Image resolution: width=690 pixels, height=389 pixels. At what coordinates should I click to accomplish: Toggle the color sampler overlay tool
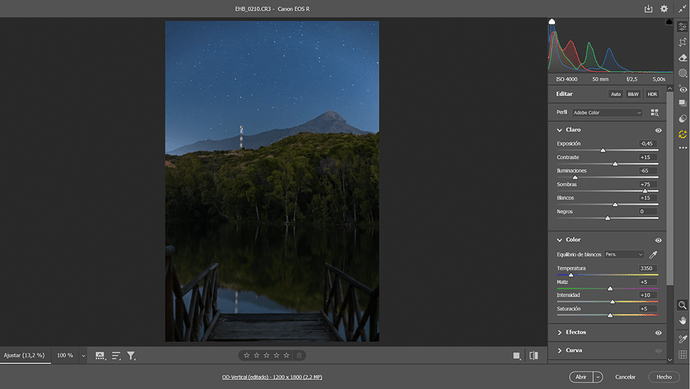(683, 338)
